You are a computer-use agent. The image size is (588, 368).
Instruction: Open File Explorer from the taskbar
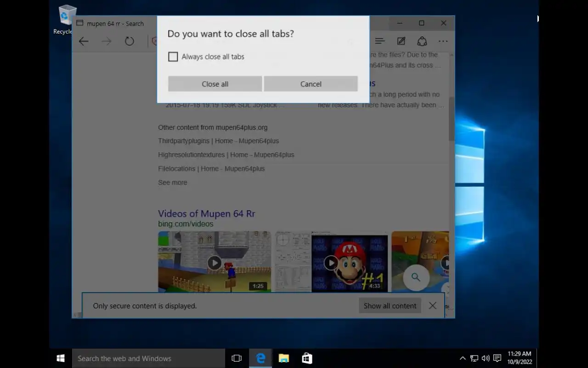point(284,358)
